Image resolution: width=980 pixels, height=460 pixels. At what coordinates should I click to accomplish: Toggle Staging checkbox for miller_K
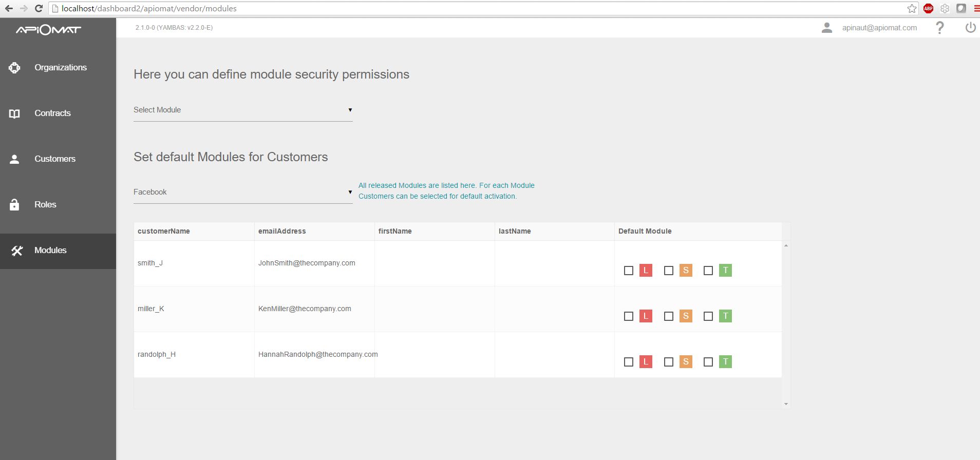[668, 316]
